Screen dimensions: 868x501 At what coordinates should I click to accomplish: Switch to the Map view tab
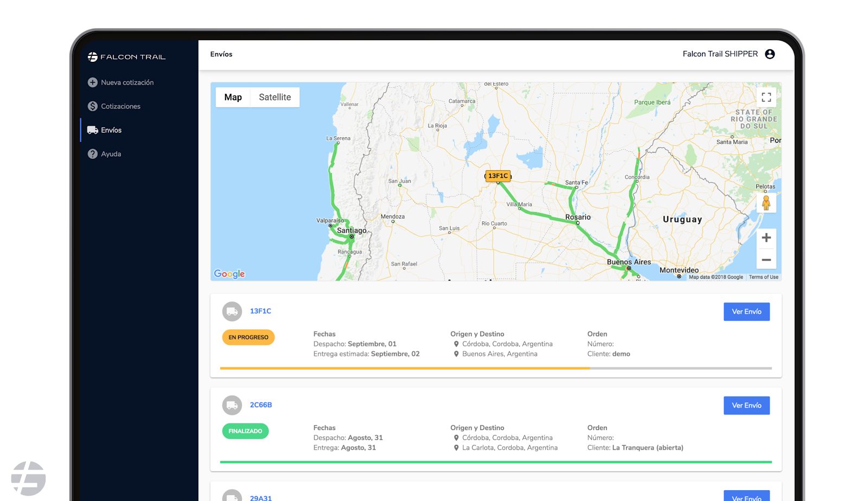233,97
